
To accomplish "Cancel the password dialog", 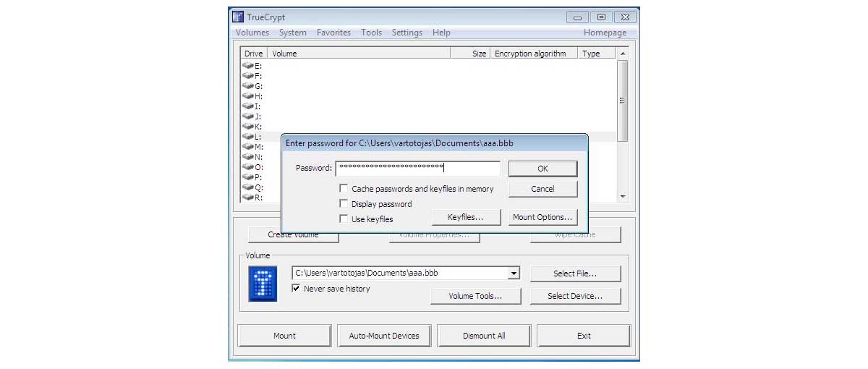I will click(x=542, y=189).
